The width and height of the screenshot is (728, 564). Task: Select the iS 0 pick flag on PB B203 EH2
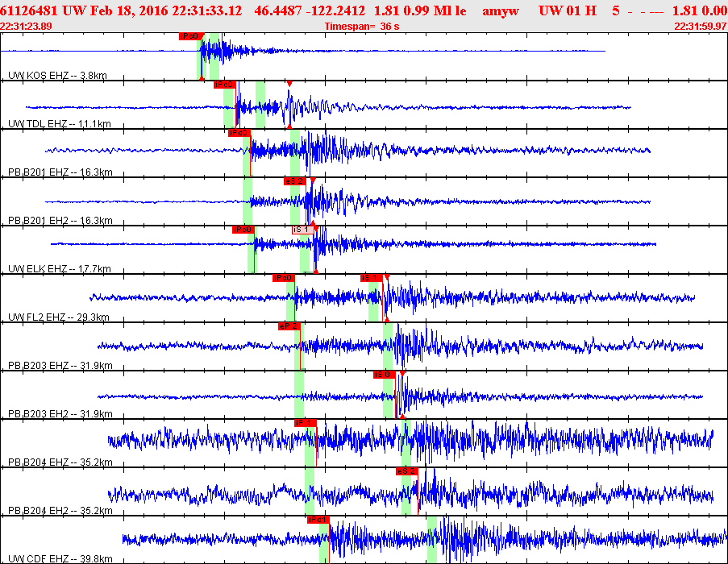pyautogui.click(x=385, y=375)
